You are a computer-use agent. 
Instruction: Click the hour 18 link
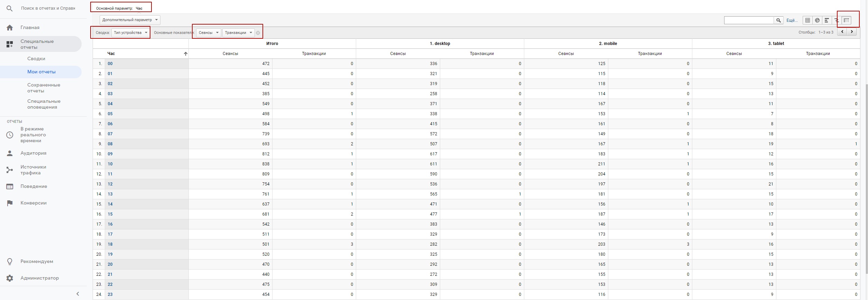[110, 244]
